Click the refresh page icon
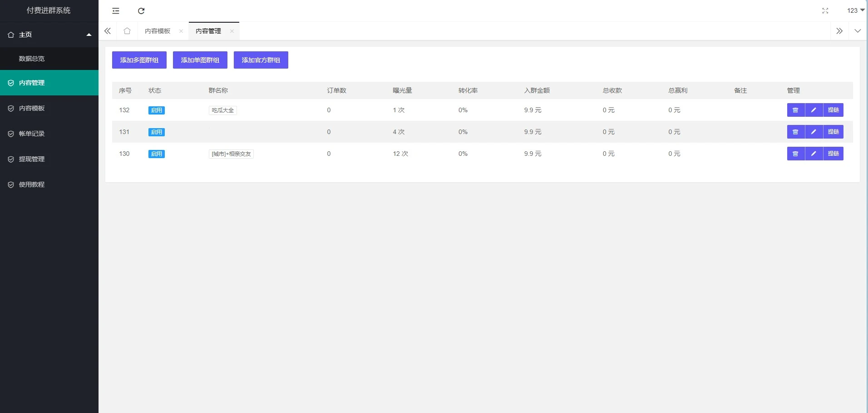Screen dimensions: 868x413 (141, 11)
